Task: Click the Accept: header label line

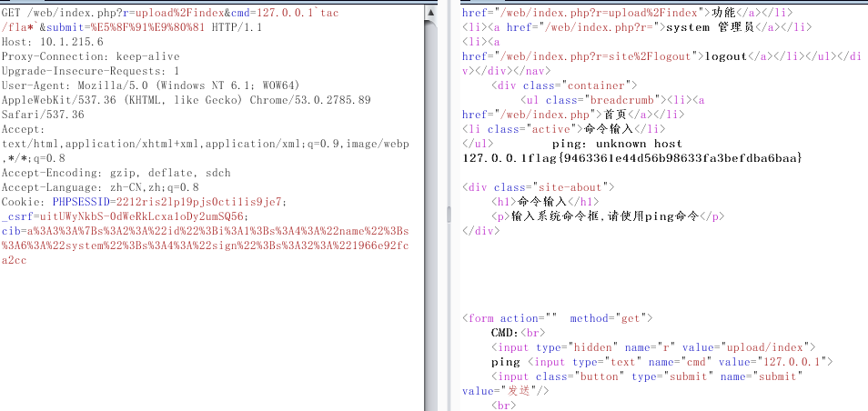Action: pyautogui.click(x=24, y=129)
